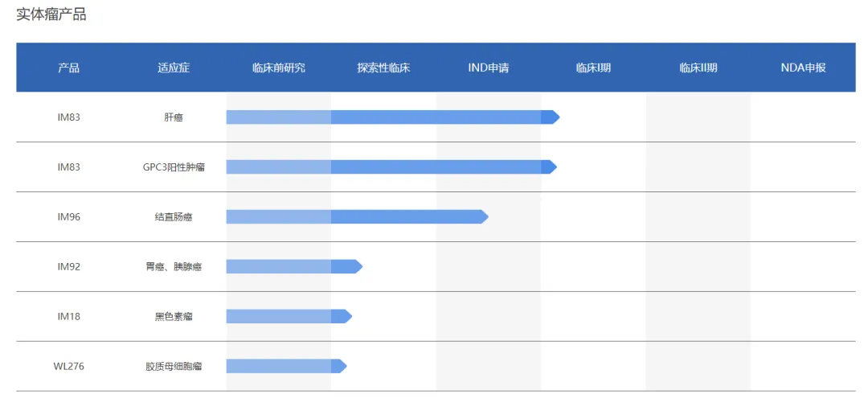Image resolution: width=868 pixels, height=403 pixels.
Task: Open the IM96 product name
Action: [x=69, y=217]
